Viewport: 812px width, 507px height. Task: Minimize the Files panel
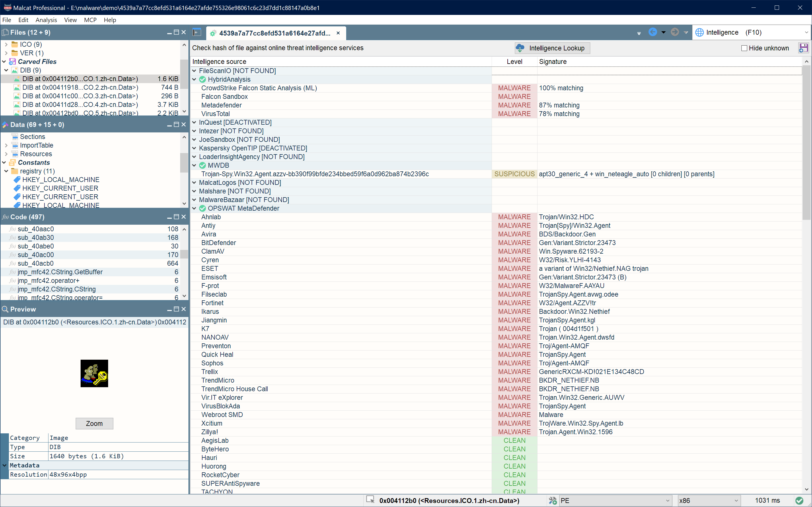(170, 32)
